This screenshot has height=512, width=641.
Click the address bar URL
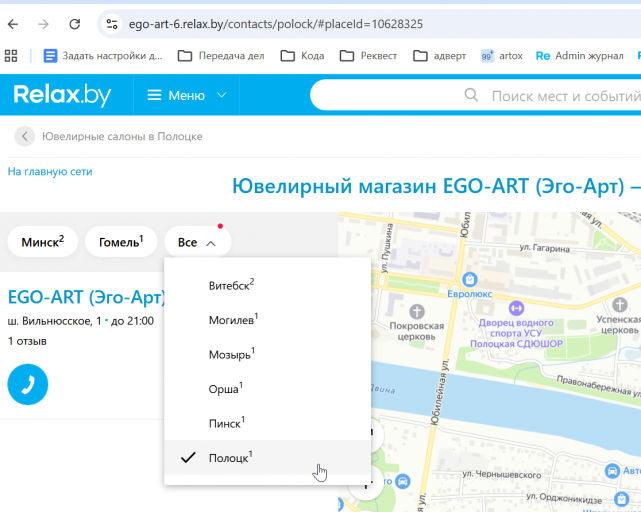click(x=276, y=24)
